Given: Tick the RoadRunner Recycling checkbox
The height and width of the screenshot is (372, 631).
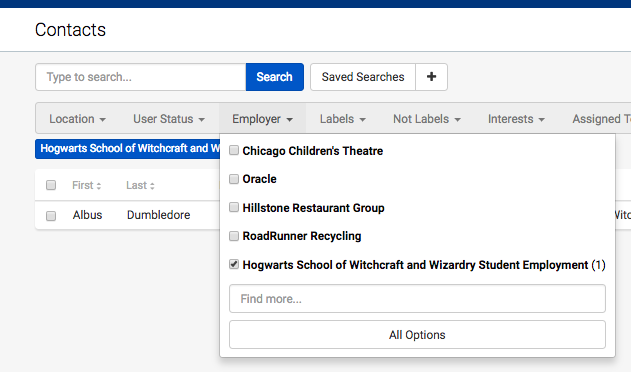Looking at the screenshot, I should click(234, 236).
